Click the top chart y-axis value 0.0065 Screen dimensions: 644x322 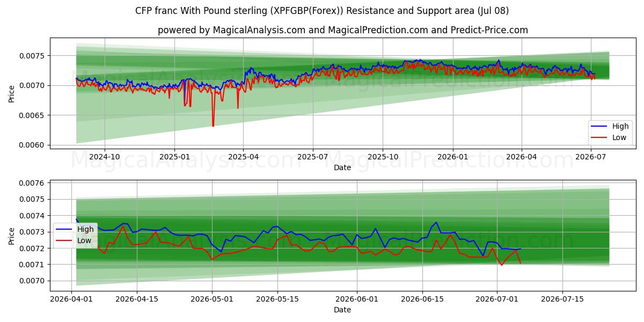pyautogui.click(x=33, y=115)
